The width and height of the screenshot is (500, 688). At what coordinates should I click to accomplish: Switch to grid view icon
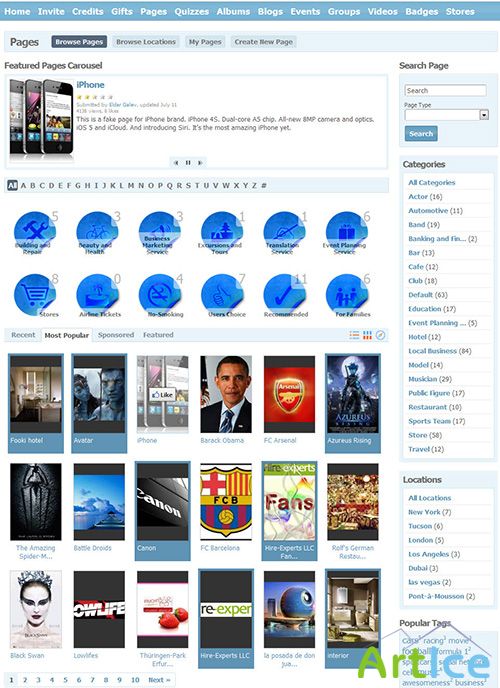[x=368, y=335]
